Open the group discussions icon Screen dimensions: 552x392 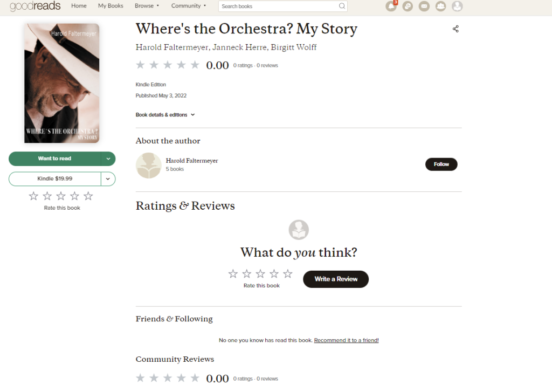point(408,6)
